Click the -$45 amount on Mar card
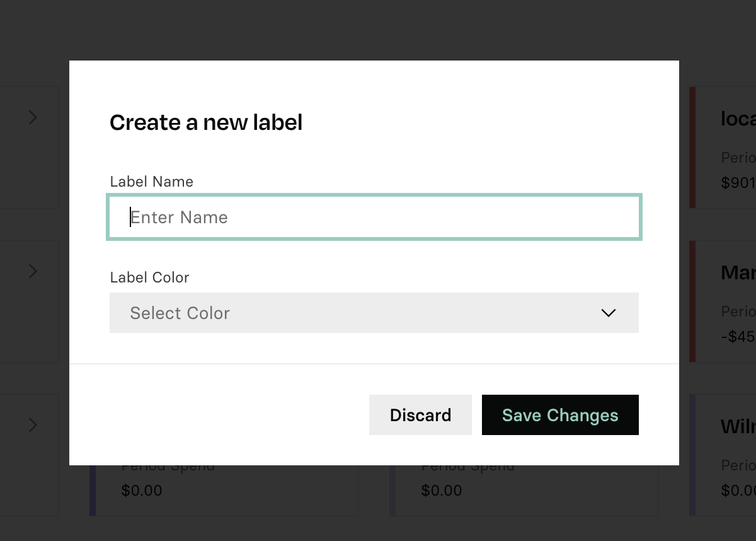 click(x=738, y=337)
